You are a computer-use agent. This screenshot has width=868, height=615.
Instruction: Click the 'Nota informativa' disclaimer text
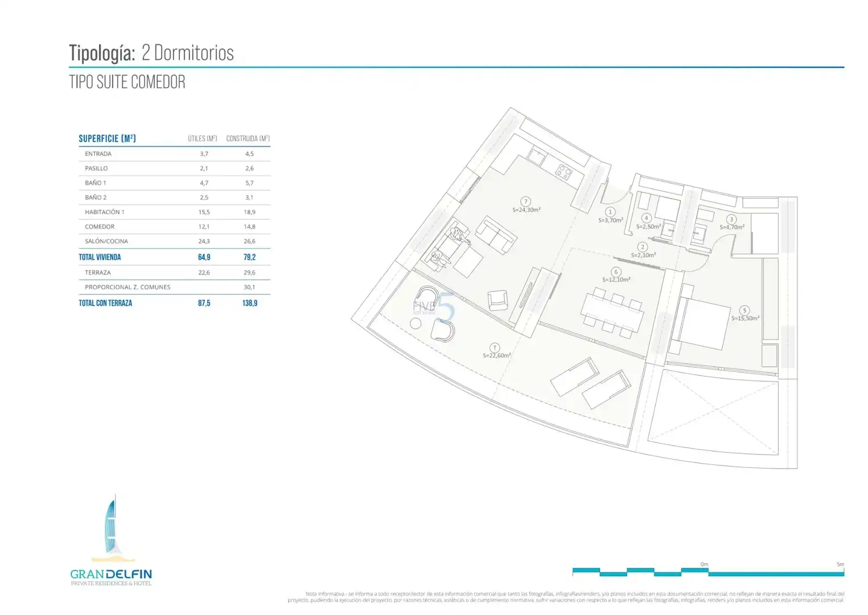(566, 597)
